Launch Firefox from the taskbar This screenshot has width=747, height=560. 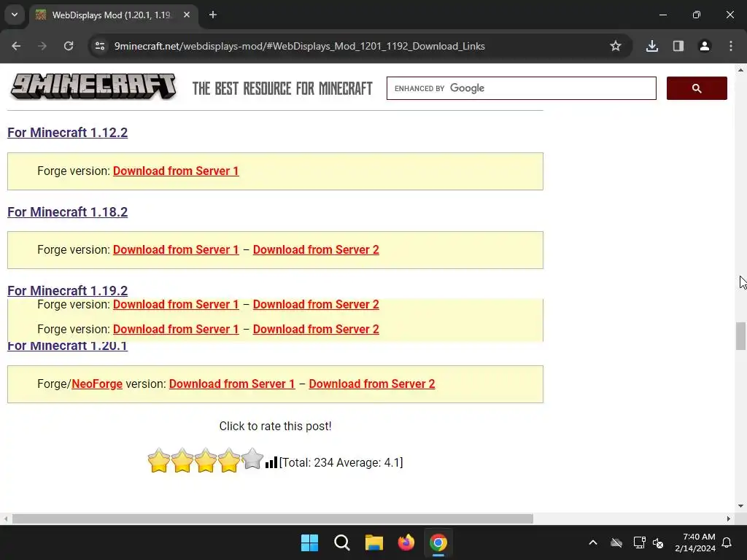tap(406, 542)
